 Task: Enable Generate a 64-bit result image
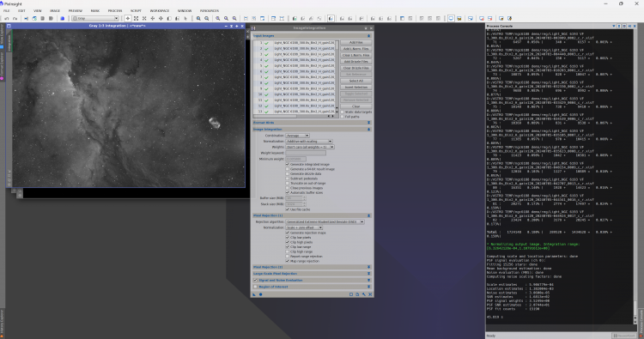pos(288,169)
